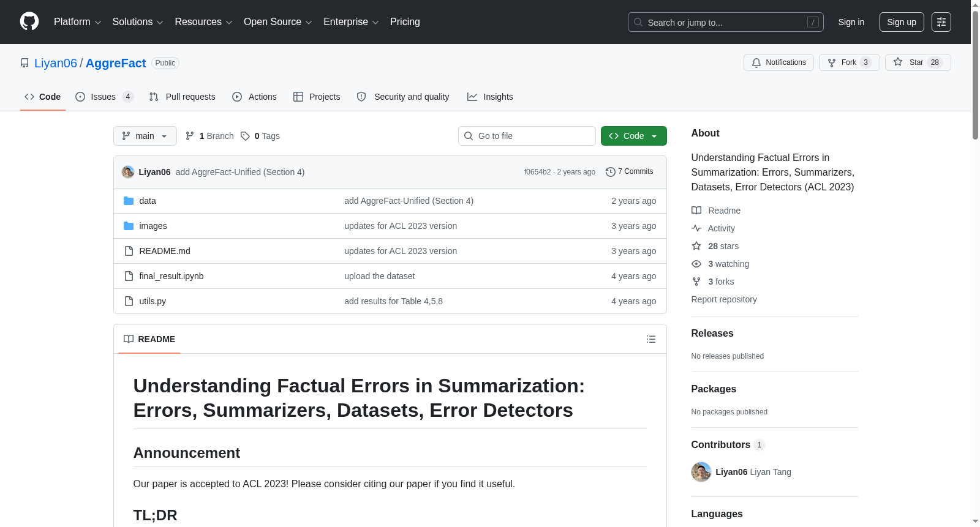This screenshot has height=527, width=980.
Task: Click the images folder icon
Action: [x=129, y=226]
